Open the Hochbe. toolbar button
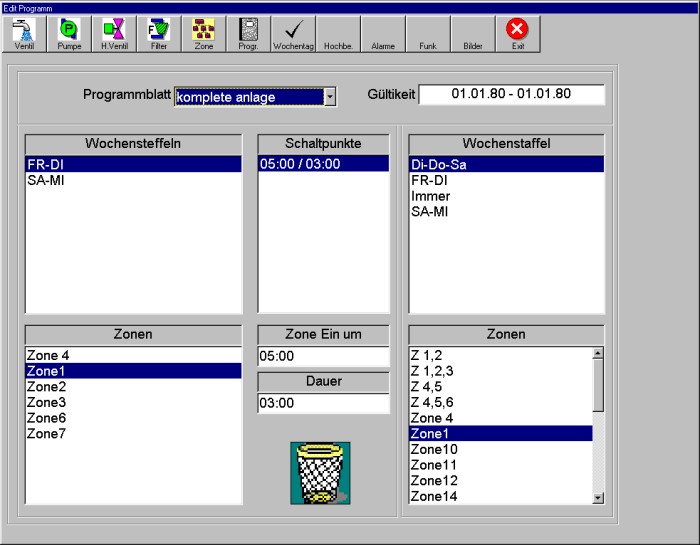 tap(339, 33)
